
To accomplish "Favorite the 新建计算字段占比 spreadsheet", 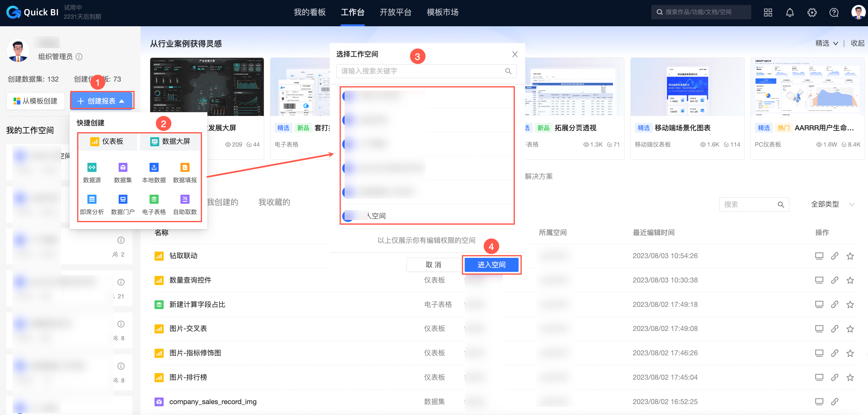I will [x=851, y=304].
